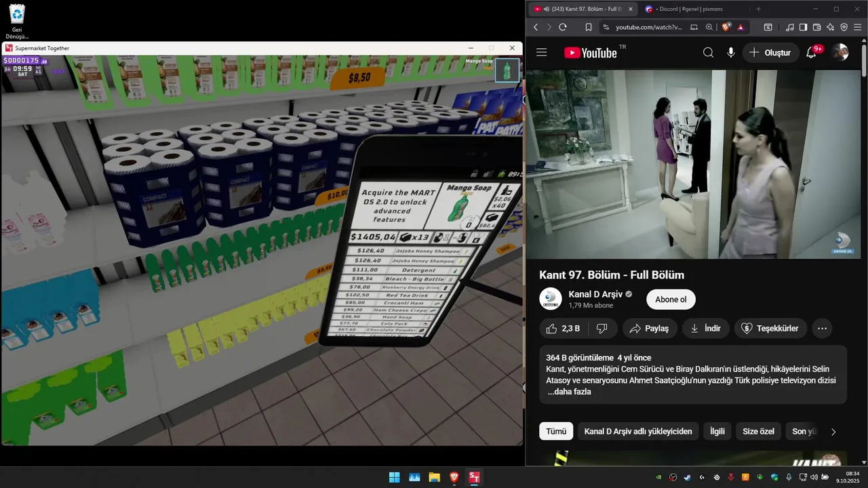Click the box x13 cart count on phone
The image size is (868, 488).
coord(415,237)
